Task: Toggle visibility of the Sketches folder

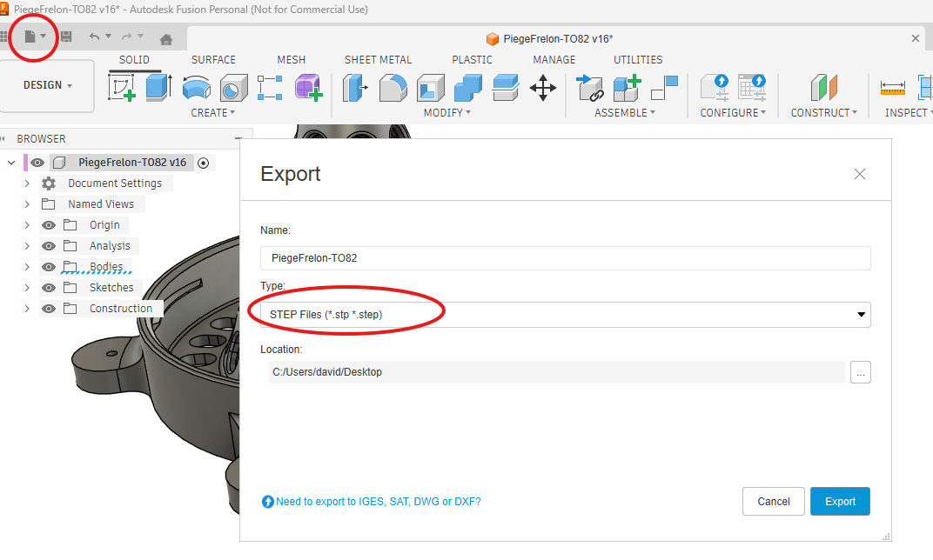Action: coord(49,288)
